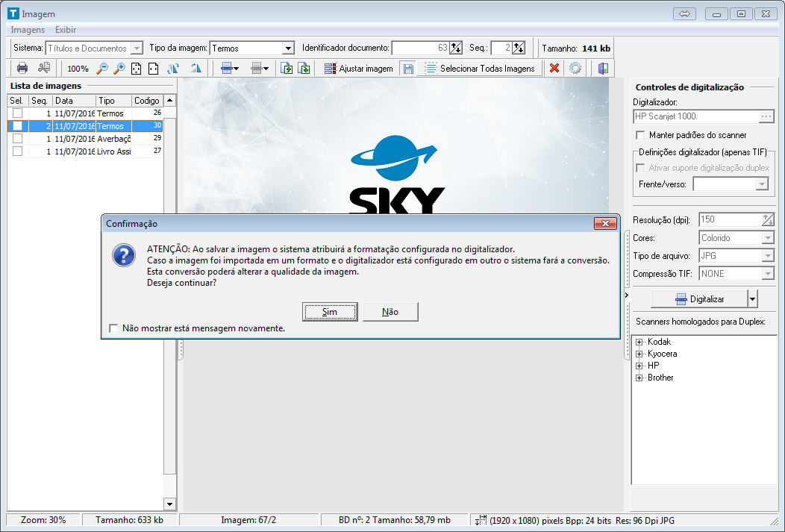
Task: Click the right panel collapse arrow handle
Action: [x=626, y=295]
